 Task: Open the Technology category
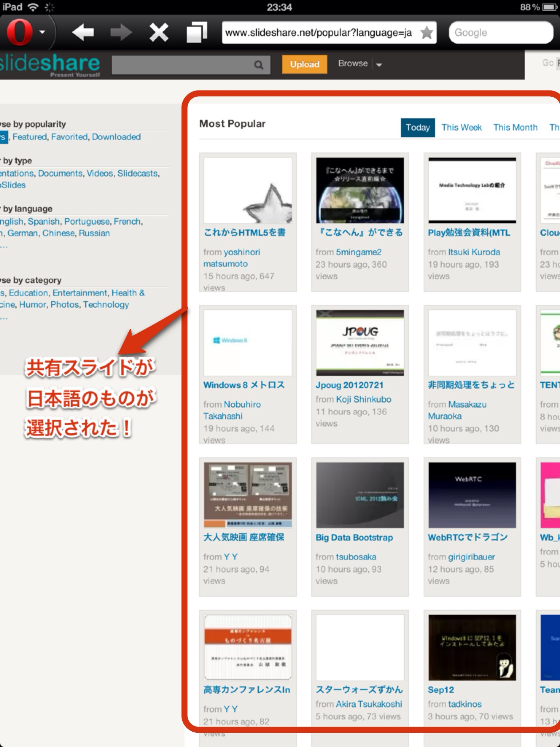106,305
